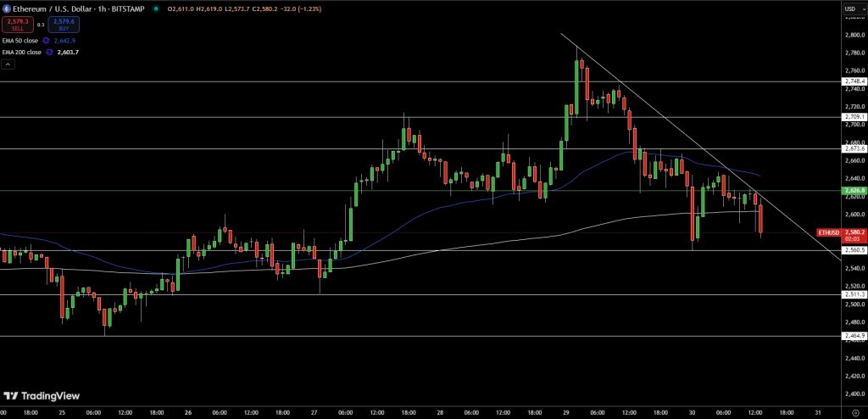Click the TradingView logo
The width and height of the screenshot is (868, 419).
tap(42, 396)
